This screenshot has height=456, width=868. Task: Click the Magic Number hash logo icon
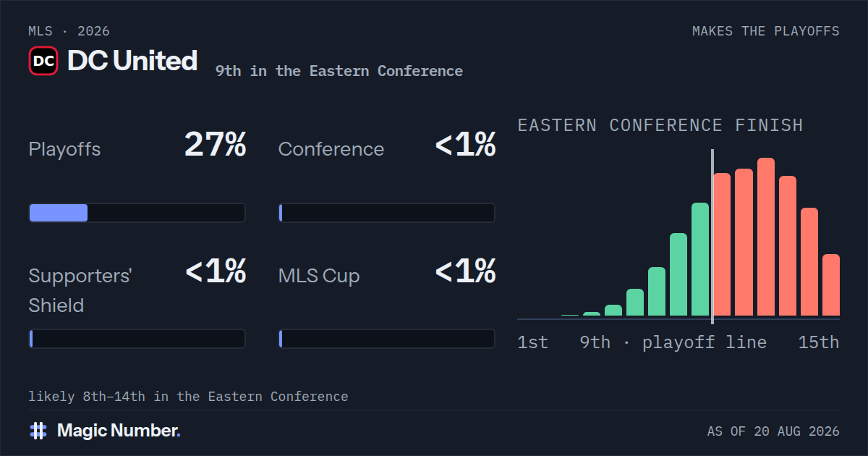(38, 431)
